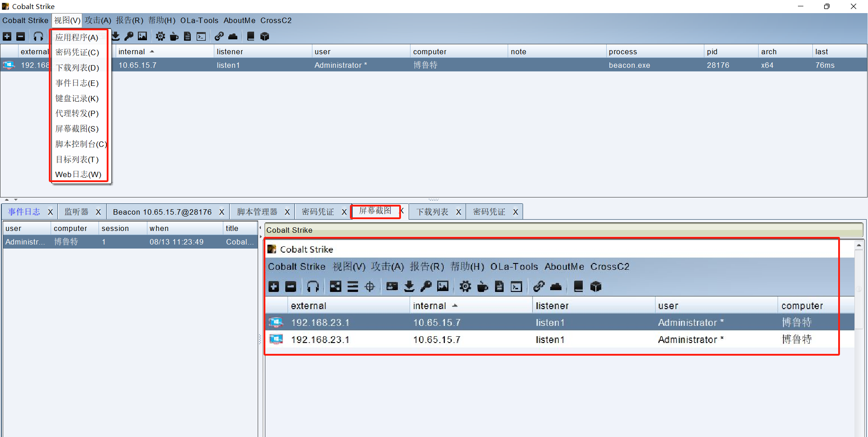Open keystrokes via the key icon
The height and width of the screenshot is (437, 868).
(x=129, y=37)
